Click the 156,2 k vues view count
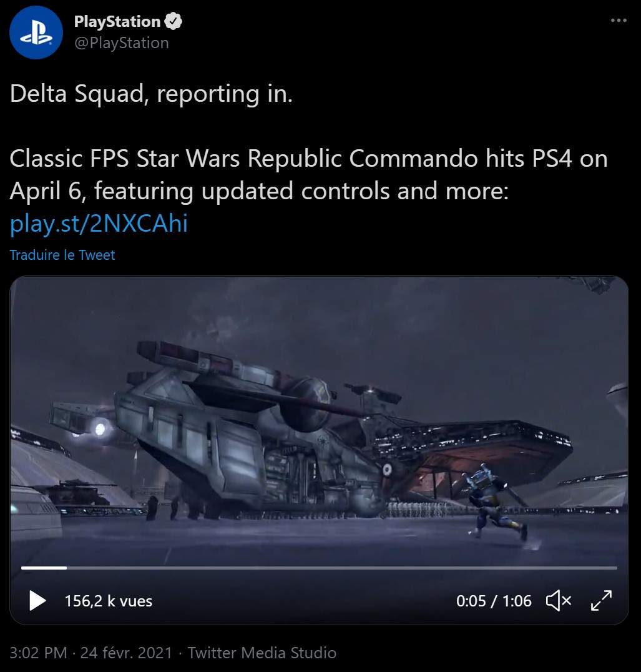The height and width of the screenshot is (672, 641). 109,601
